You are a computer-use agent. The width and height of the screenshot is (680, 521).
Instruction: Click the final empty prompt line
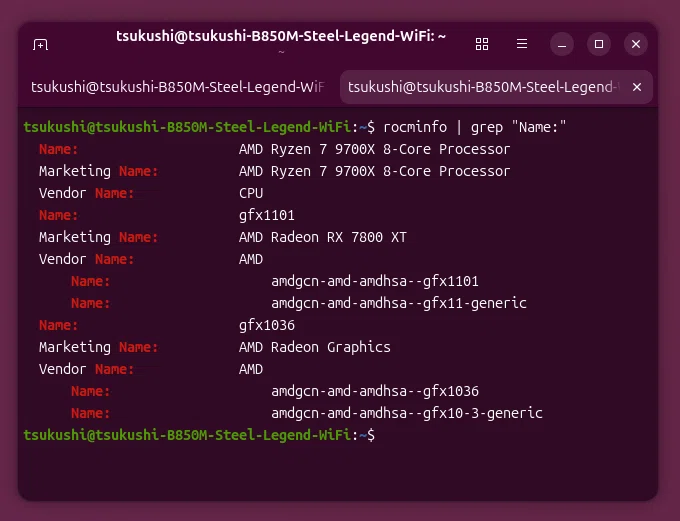click(199, 435)
